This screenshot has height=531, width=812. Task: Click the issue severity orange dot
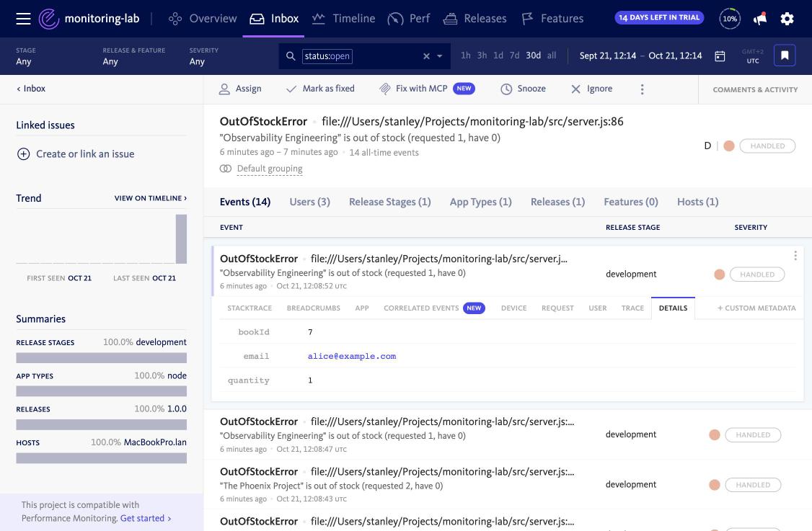tap(728, 146)
